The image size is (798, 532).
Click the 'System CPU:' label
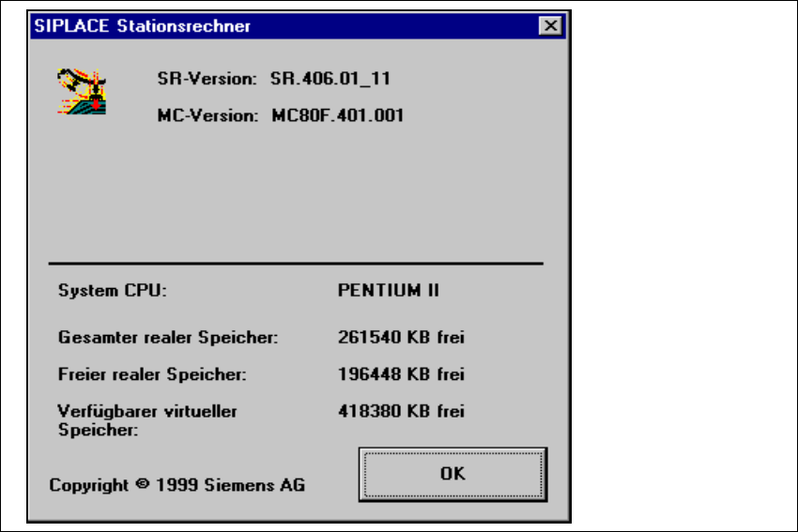point(113,291)
